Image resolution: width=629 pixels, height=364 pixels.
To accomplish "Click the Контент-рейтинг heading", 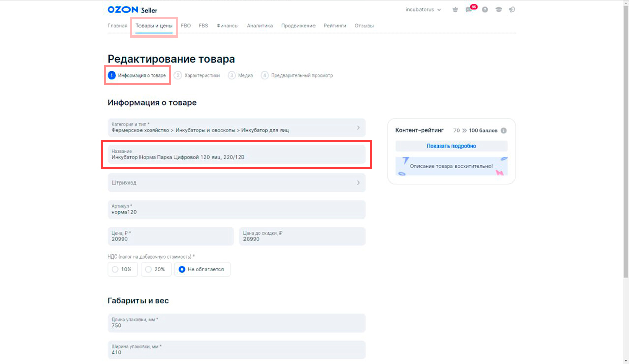I will click(420, 130).
